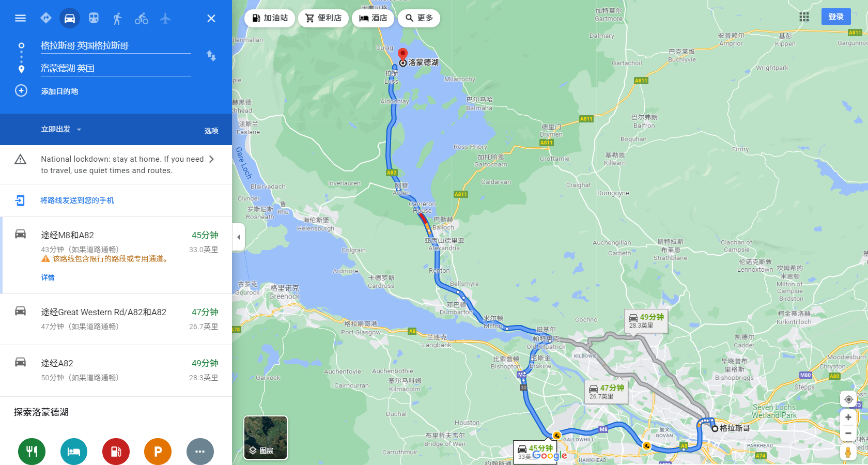The image size is (868, 465).
Task: Open the main hamburger menu
Action: coord(21,19)
